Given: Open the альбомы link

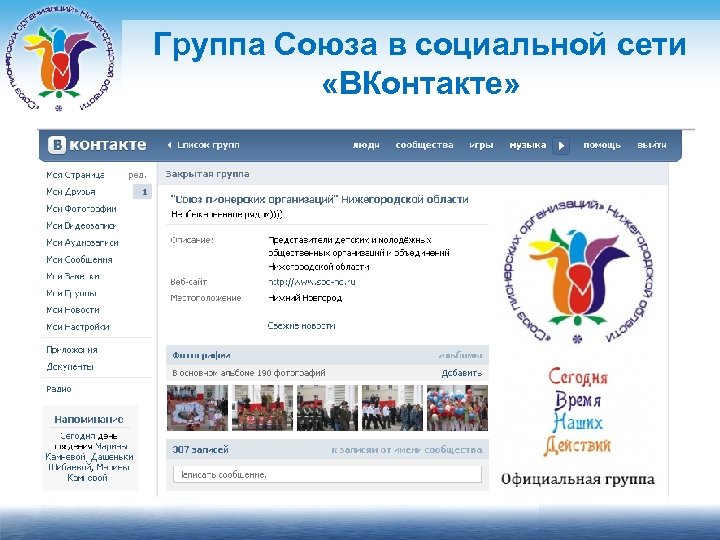Looking at the screenshot, I should pos(460,355).
